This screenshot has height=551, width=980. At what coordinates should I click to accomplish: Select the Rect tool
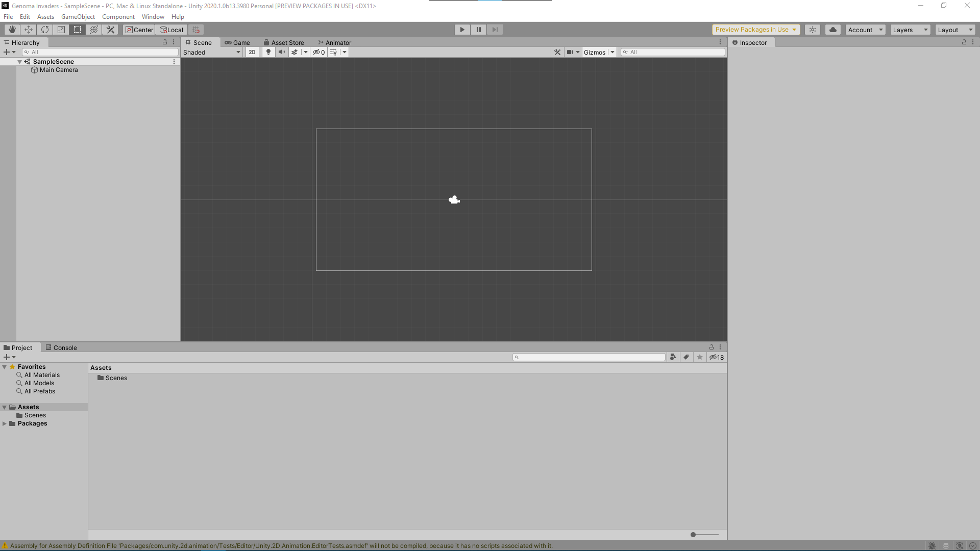78,30
